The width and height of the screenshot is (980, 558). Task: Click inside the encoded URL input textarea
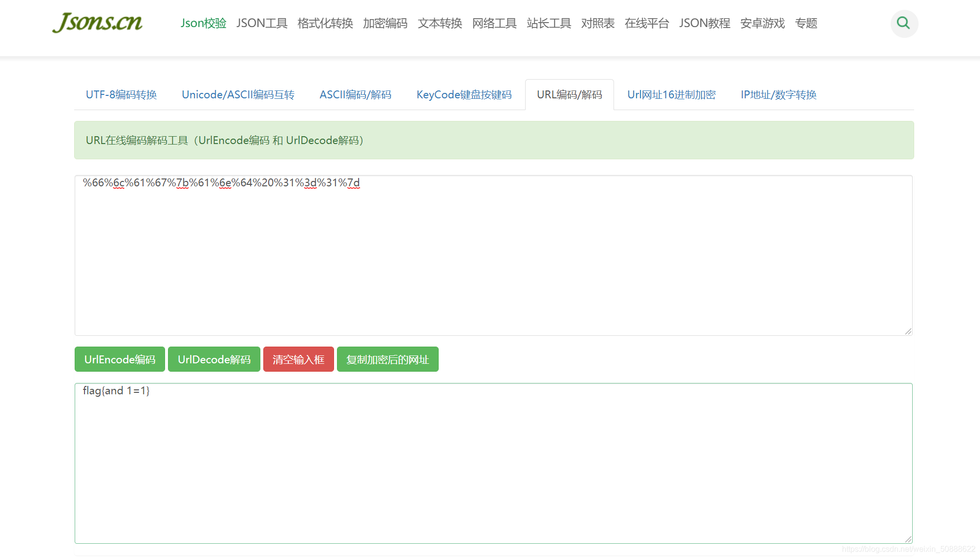493,256
